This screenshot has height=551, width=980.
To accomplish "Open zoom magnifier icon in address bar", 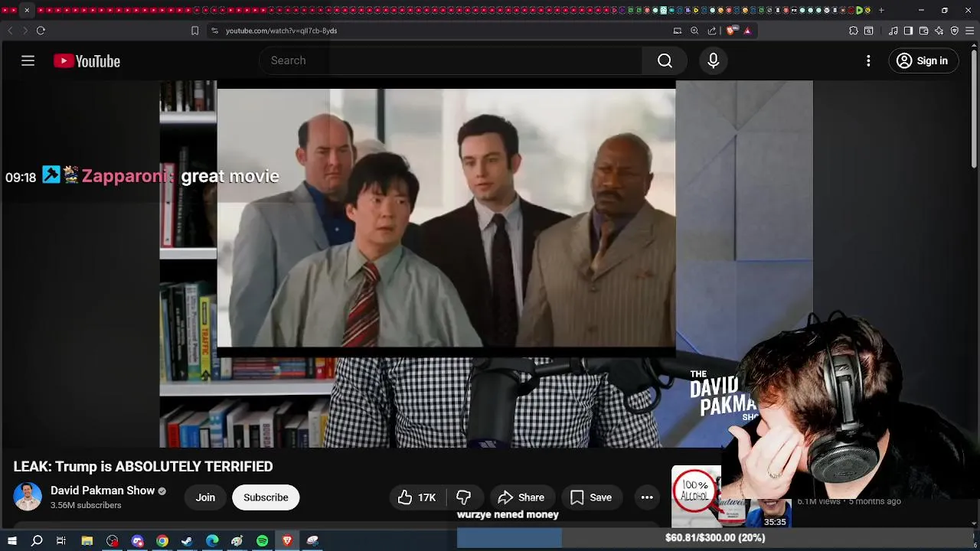I will [694, 31].
